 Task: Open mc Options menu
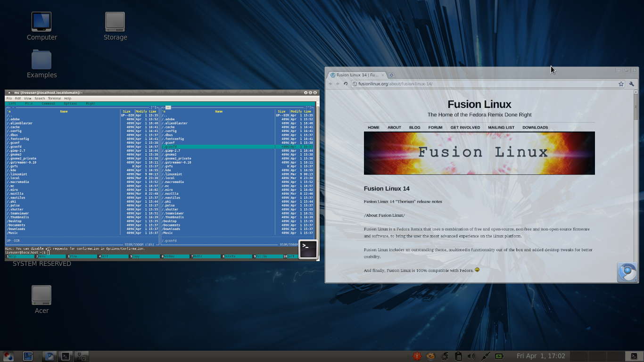coord(70,103)
